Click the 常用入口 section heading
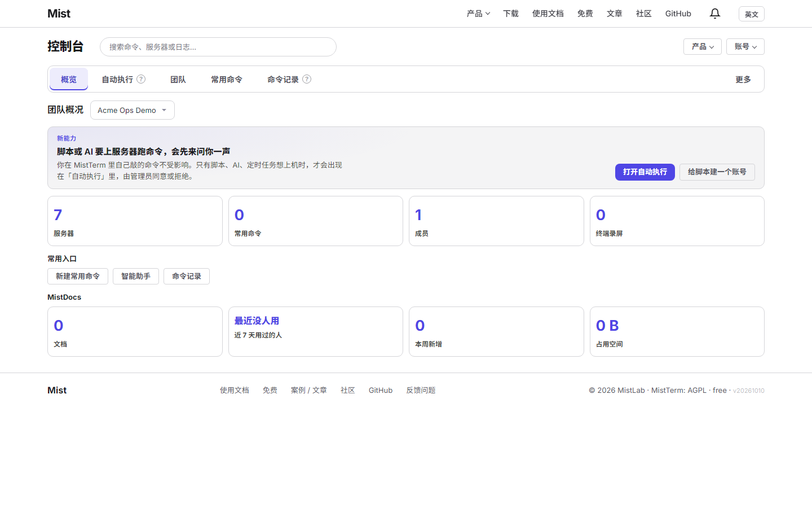 (62, 259)
